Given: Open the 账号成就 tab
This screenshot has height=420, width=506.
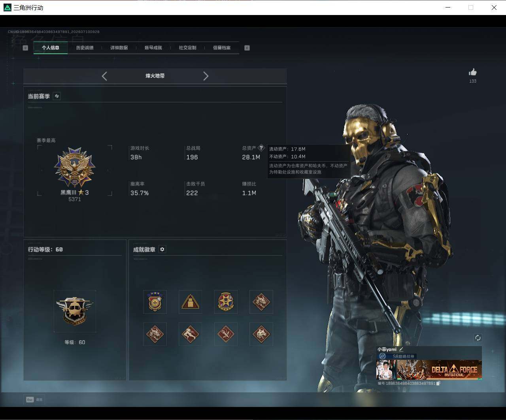Looking at the screenshot, I should point(153,48).
